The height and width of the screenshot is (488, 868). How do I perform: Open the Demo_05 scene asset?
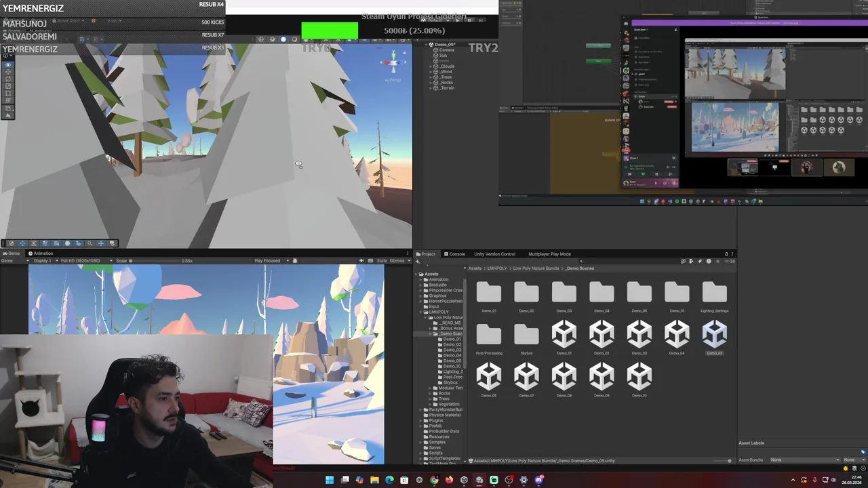point(715,337)
